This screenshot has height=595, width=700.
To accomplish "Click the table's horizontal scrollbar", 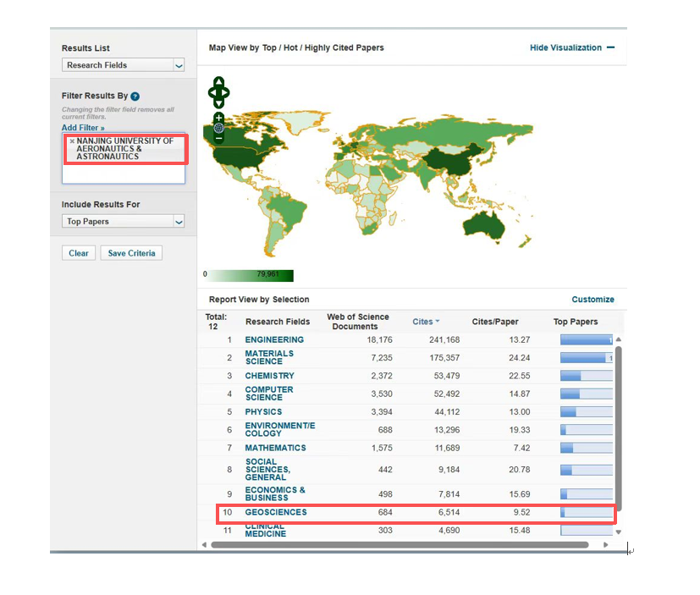I will (398, 545).
